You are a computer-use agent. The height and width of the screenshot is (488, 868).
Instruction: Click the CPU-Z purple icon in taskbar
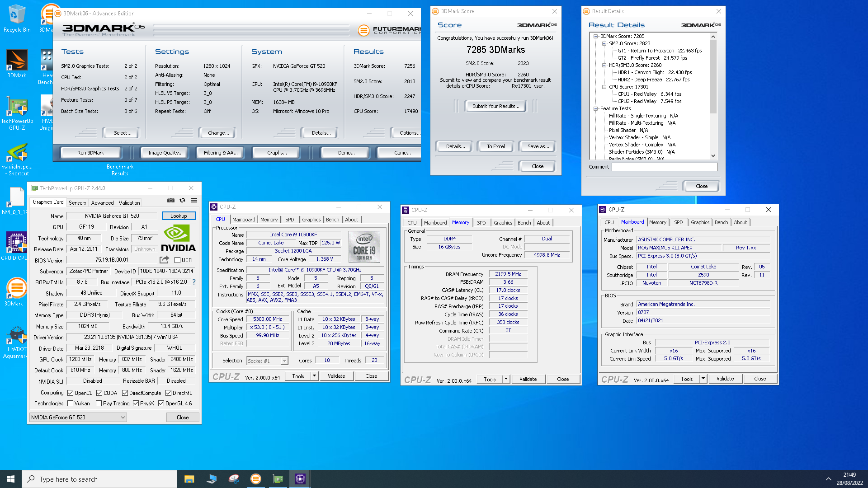[x=300, y=479]
